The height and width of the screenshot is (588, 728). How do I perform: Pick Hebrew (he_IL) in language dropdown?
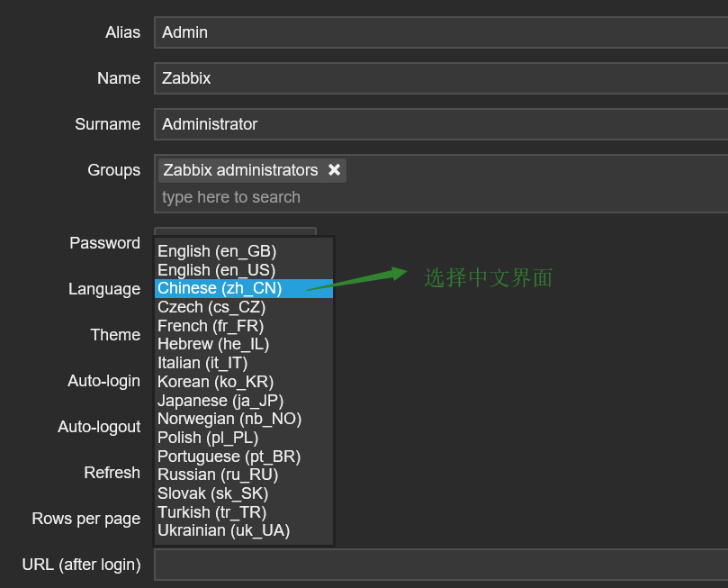(x=244, y=344)
